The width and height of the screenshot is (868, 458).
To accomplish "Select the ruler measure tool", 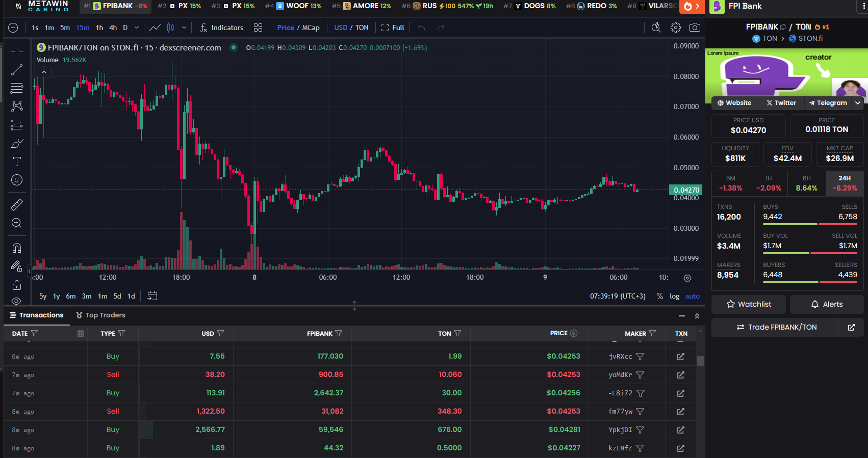I will click(17, 205).
